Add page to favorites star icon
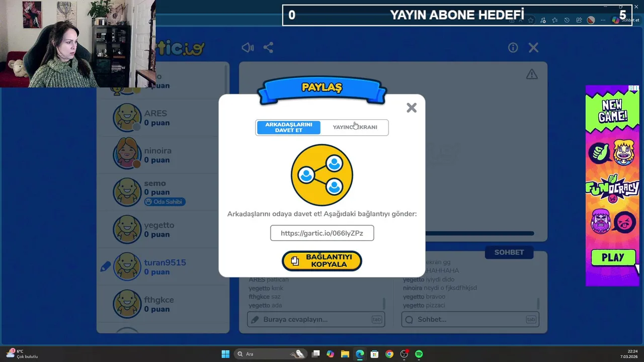The image size is (644, 362). click(530, 20)
